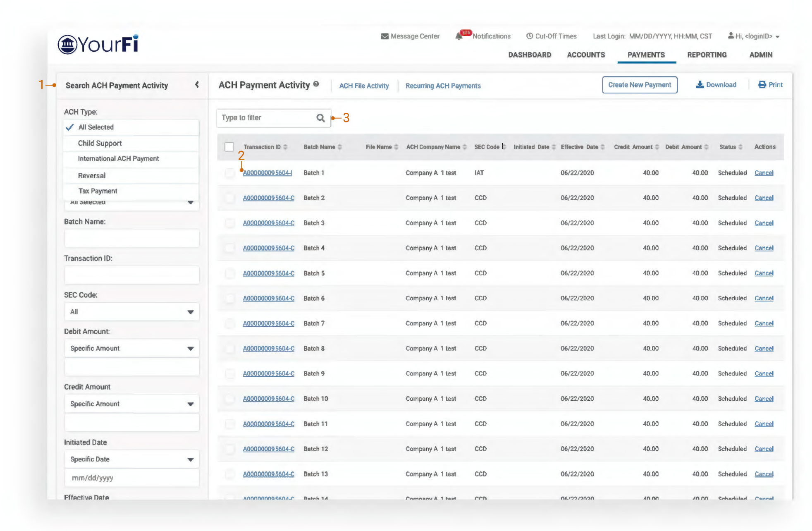Click the search magnifier in filter box
Image resolution: width=812 pixels, height=531 pixels.
tap(320, 118)
